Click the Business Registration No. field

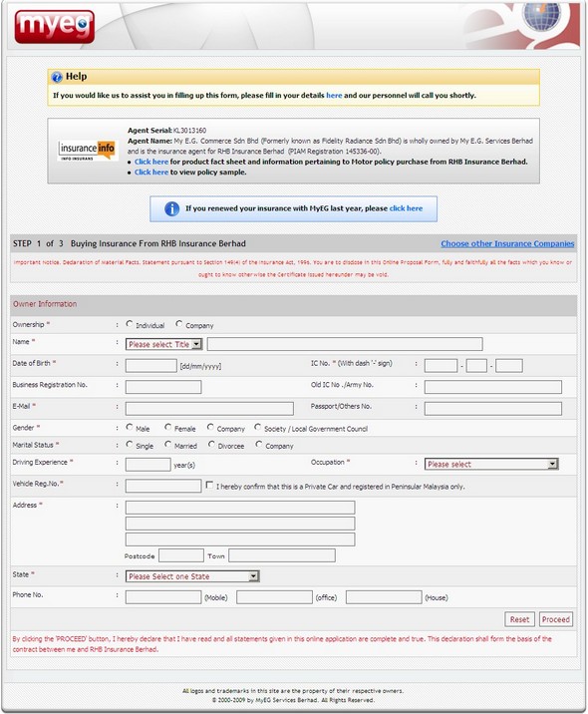163,387
